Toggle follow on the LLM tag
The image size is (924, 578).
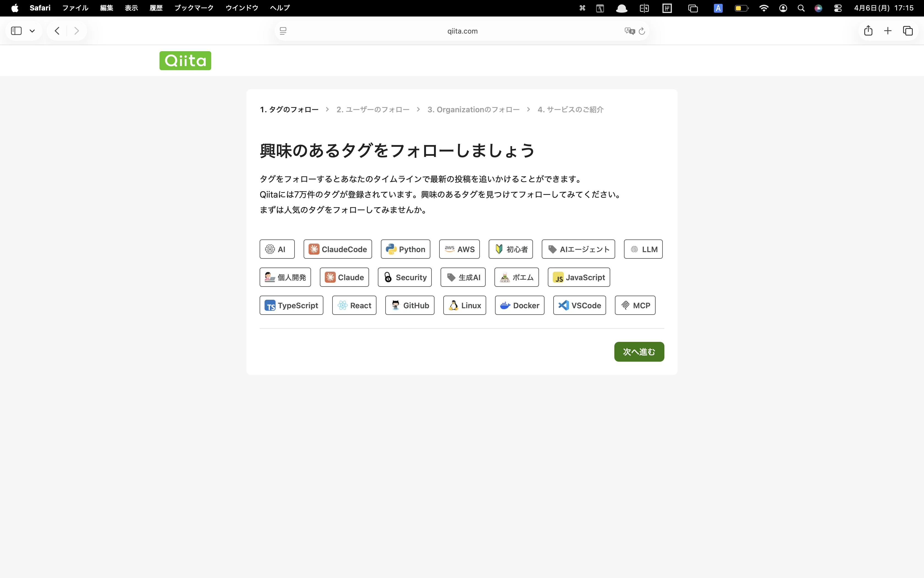click(643, 249)
